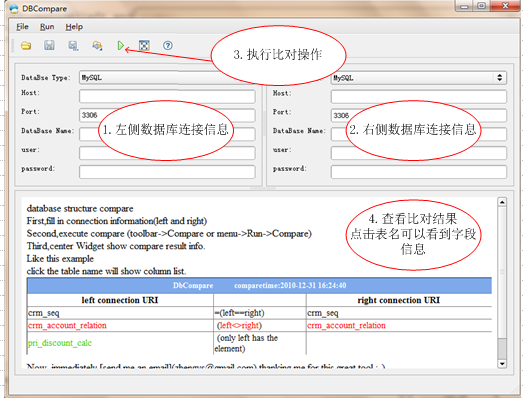Screen dimensions: 523x398
Task: Open the Run menu
Action: click(x=47, y=27)
